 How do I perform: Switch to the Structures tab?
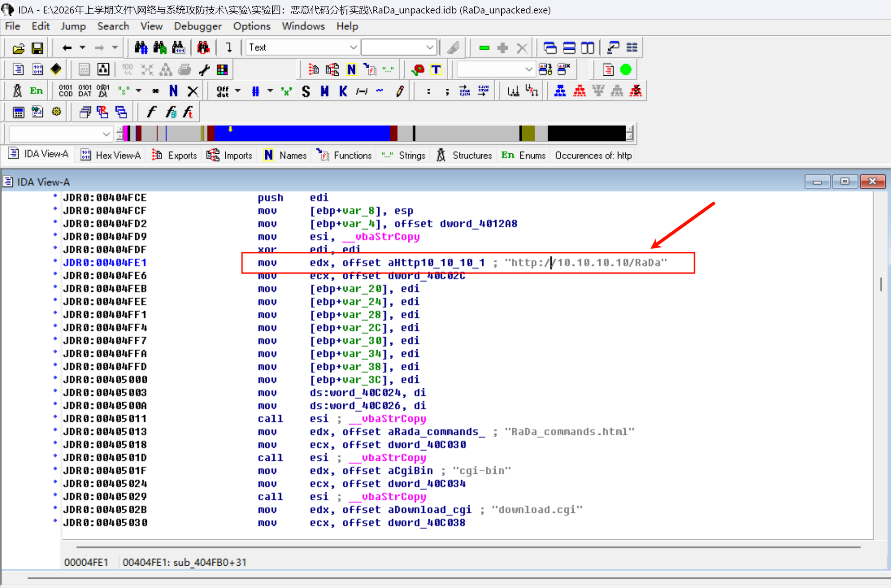[x=464, y=155]
